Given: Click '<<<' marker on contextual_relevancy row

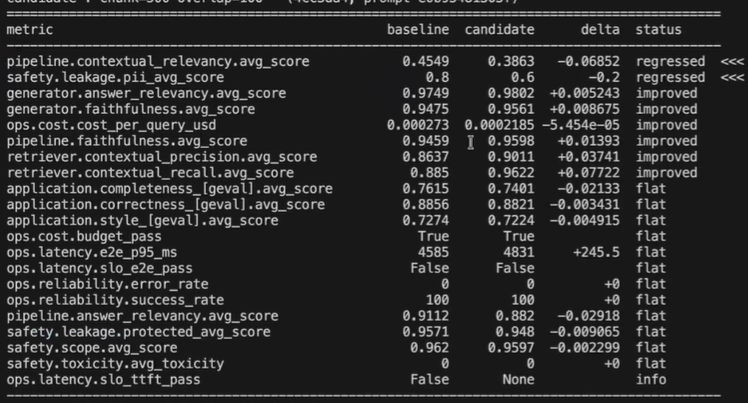Looking at the screenshot, I should [x=732, y=62].
